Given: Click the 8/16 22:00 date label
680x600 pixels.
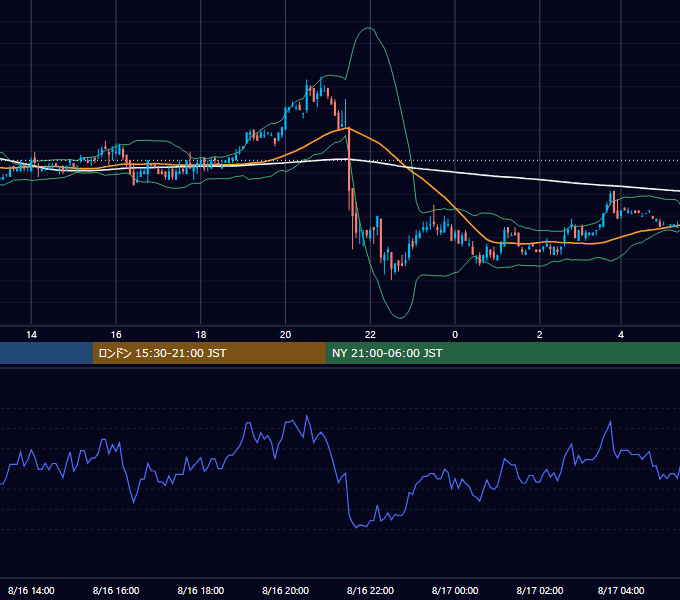Looking at the screenshot, I should (370, 590).
